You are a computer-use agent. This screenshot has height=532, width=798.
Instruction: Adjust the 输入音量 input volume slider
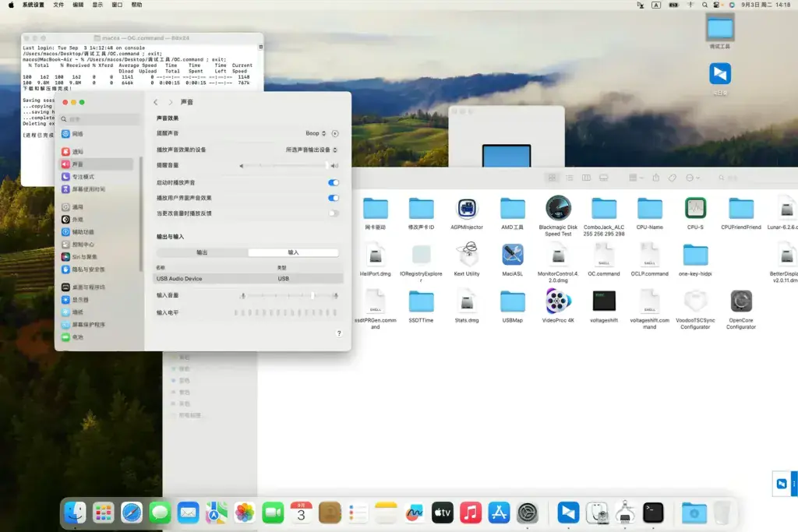coord(288,295)
